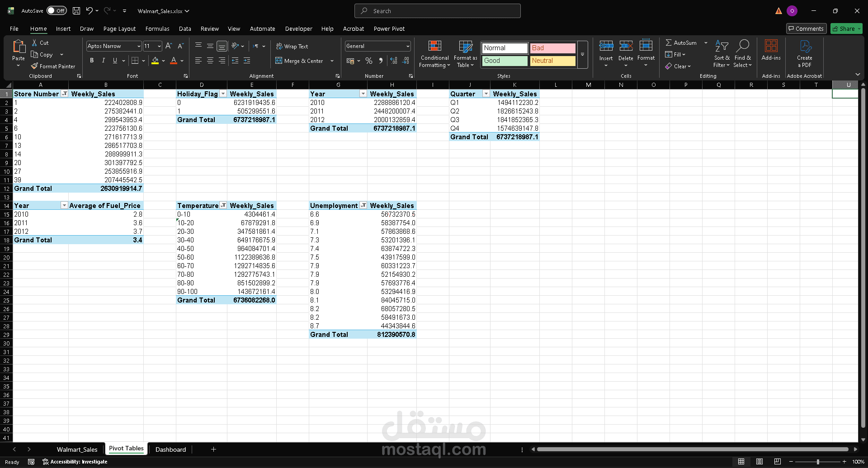The height and width of the screenshot is (468, 868).
Task: Apply the red Font Color swatch
Action: point(174,61)
